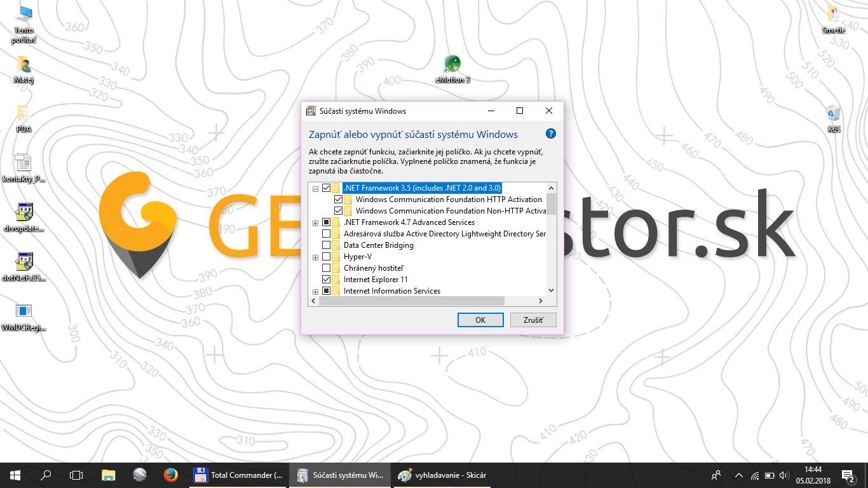Click the feature list scroll-down arrow

click(551, 290)
